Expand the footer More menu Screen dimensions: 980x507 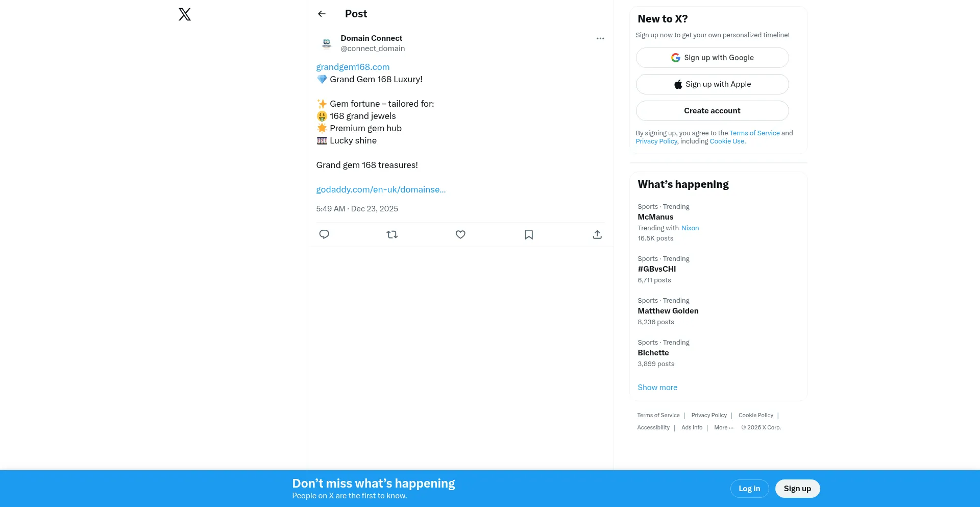click(x=723, y=428)
